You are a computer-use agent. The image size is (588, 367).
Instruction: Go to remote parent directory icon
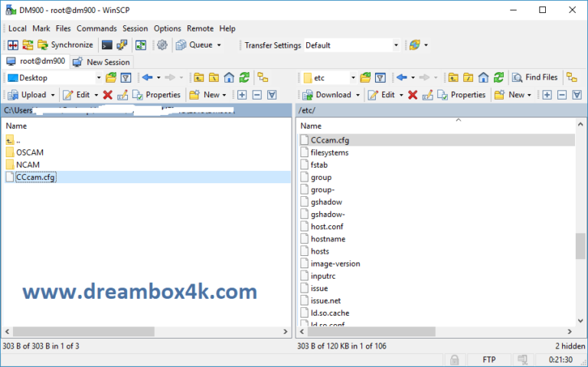[453, 77]
